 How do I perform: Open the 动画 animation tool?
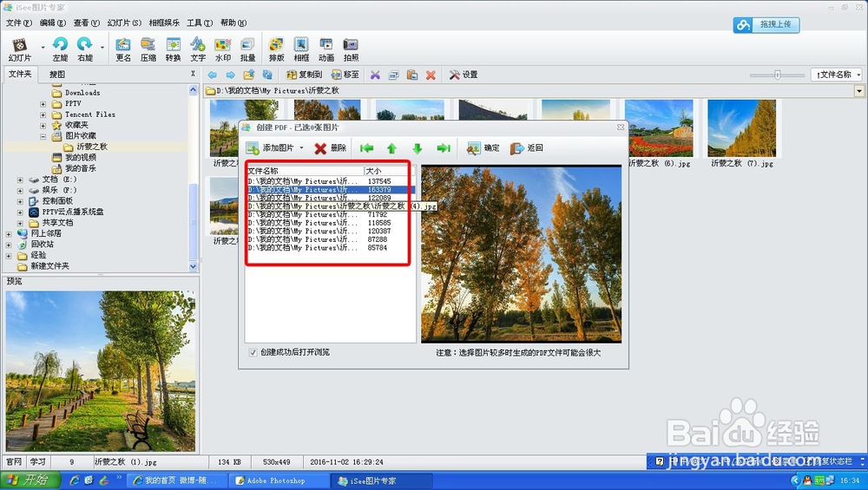[x=326, y=49]
